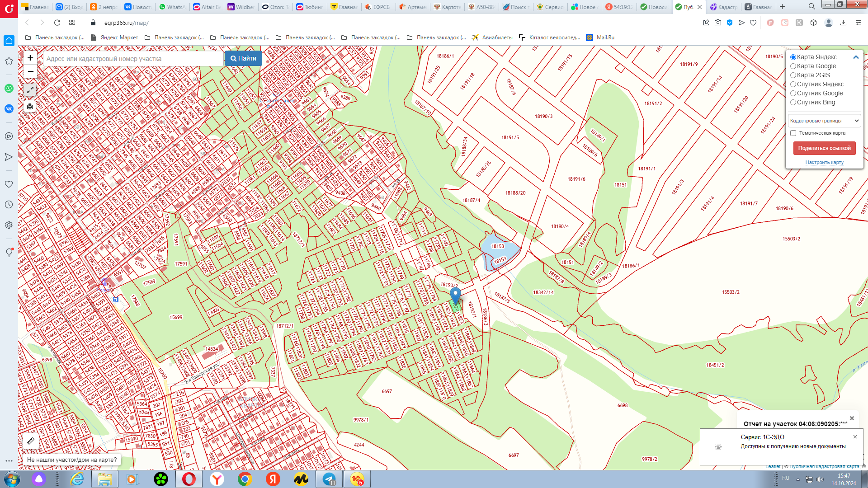Click the map zoom in plus button
Image resolution: width=868 pixels, height=488 pixels.
pyautogui.click(x=30, y=58)
